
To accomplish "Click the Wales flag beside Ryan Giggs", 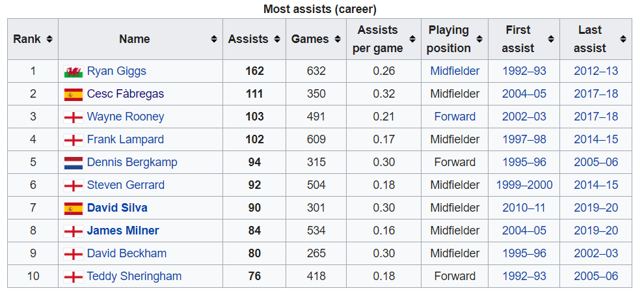I will pyautogui.click(x=73, y=72).
